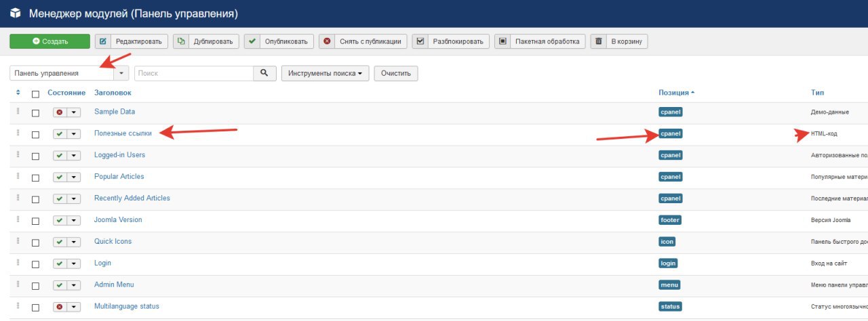The height and width of the screenshot is (321, 868).
Task: Check the Login row checkbox
Action: pyautogui.click(x=36, y=264)
